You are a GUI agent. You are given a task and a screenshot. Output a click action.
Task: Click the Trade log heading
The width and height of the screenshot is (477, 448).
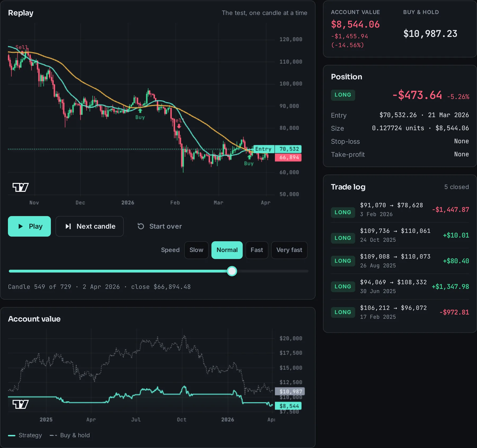[x=348, y=187]
